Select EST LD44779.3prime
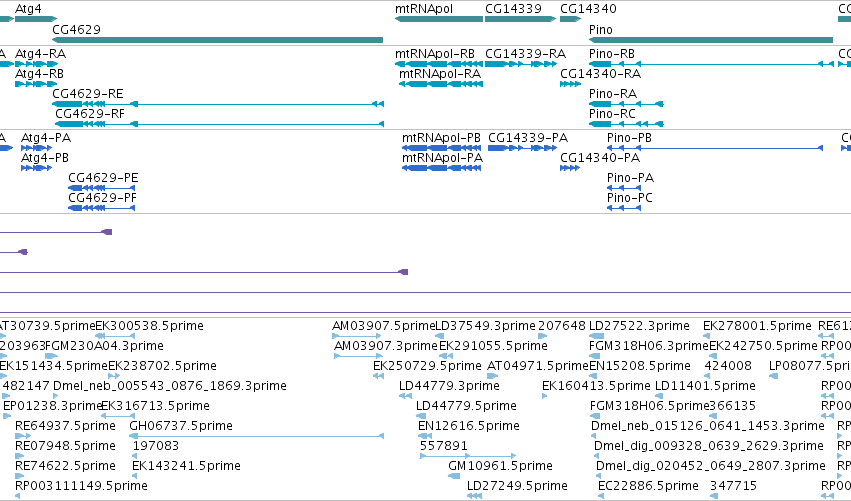The height and width of the screenshot is (501, 851). [449, 386]
